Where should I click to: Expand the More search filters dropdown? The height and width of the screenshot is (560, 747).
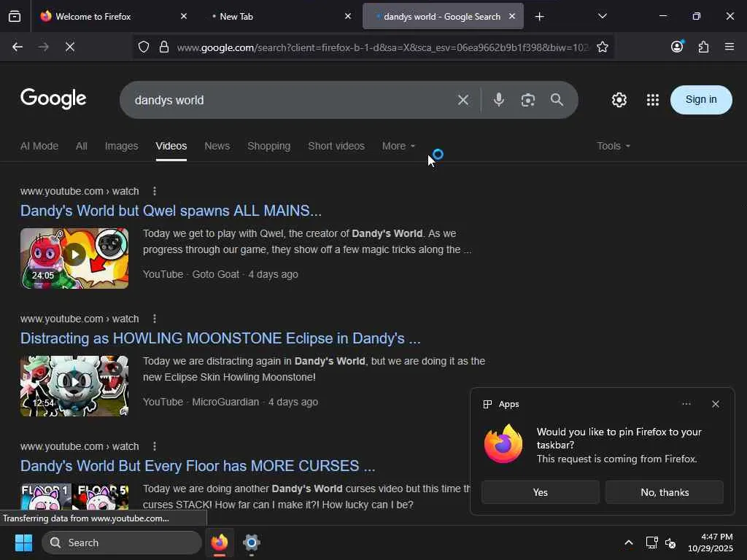click(x=398, y=146)
